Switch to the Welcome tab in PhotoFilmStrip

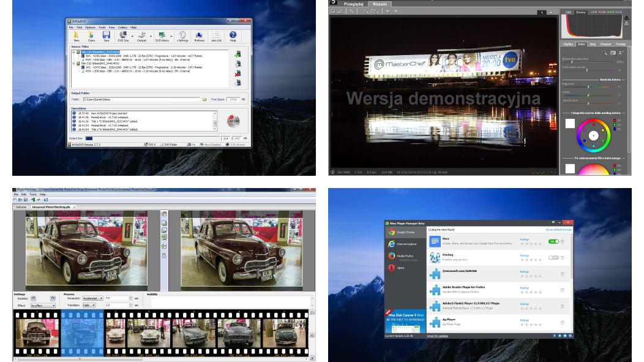(21, 207)
